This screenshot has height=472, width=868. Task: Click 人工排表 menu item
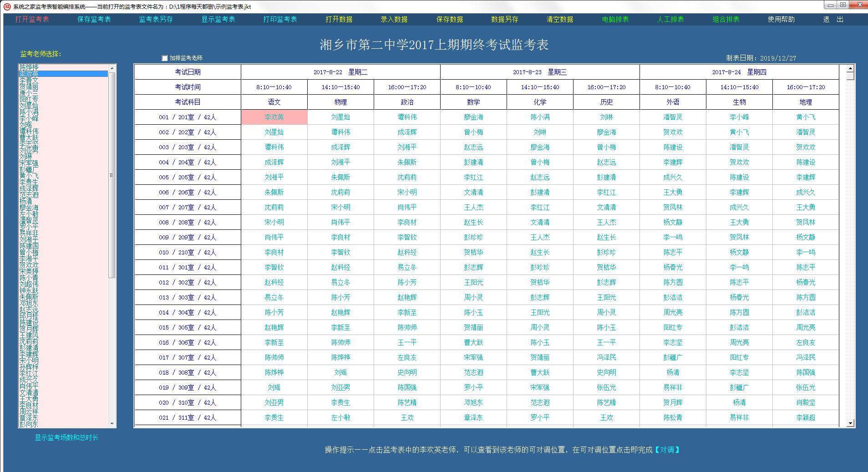click(670, 19)
